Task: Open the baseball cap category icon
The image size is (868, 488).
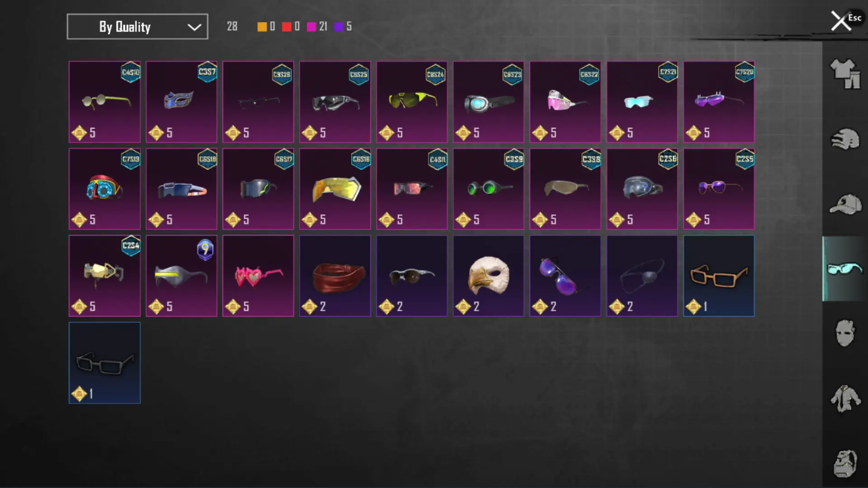Action: (x=845, y=205)
